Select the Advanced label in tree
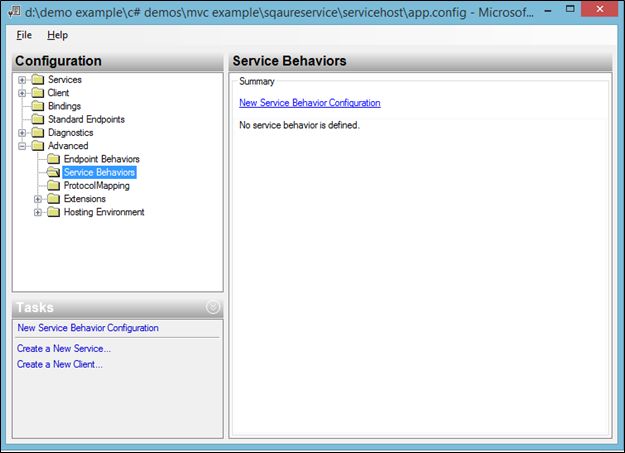625x453 pixels. coord(68,146)
